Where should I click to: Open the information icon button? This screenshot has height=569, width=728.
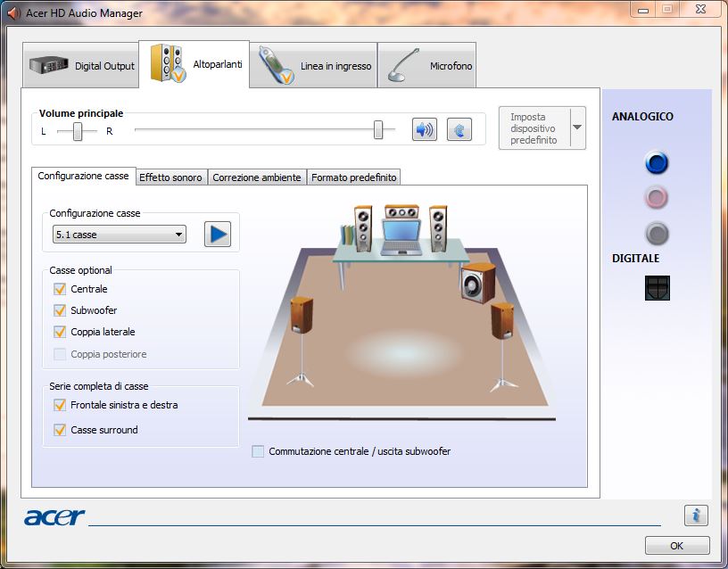(x=696, y=515)
